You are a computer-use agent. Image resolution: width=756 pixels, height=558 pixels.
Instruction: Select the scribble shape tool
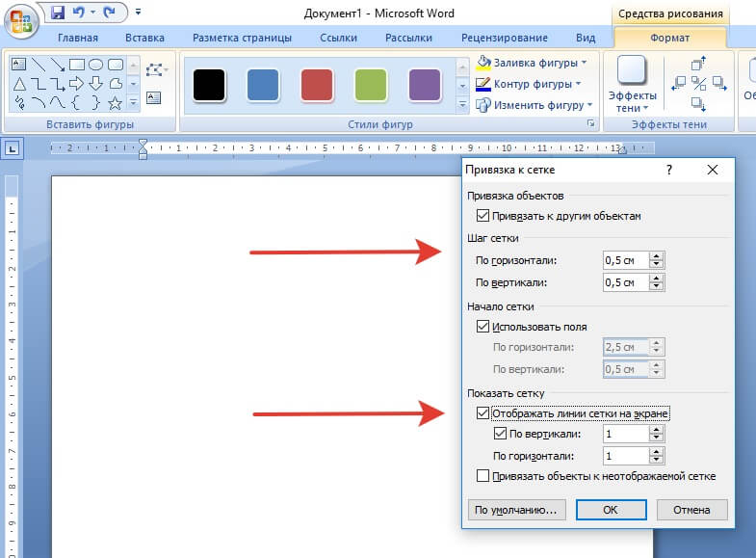[x=19, y=102]
